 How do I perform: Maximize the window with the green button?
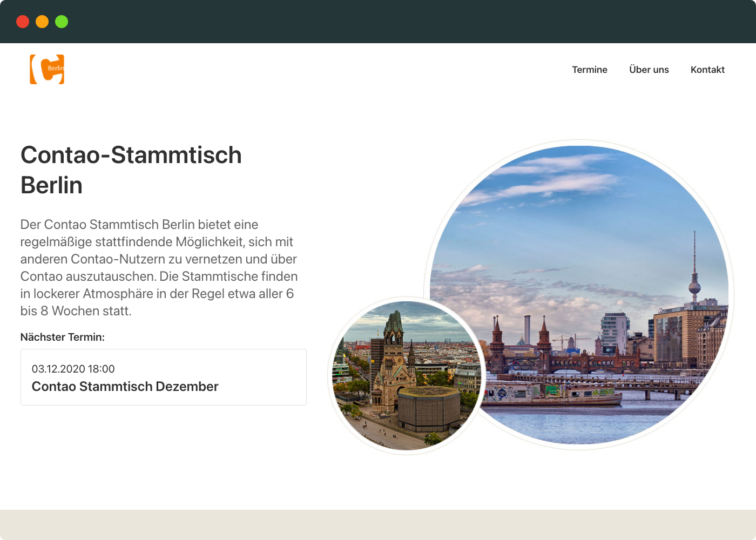click(62, 22)
